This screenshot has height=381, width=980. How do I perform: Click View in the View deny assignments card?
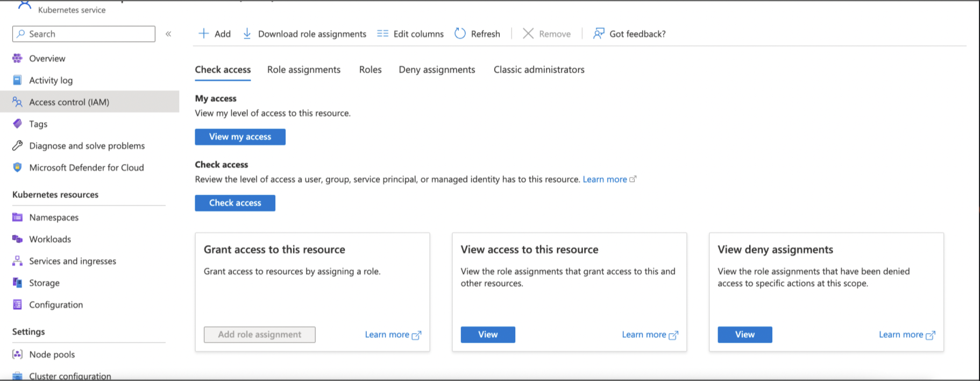[x=745, y=335]
